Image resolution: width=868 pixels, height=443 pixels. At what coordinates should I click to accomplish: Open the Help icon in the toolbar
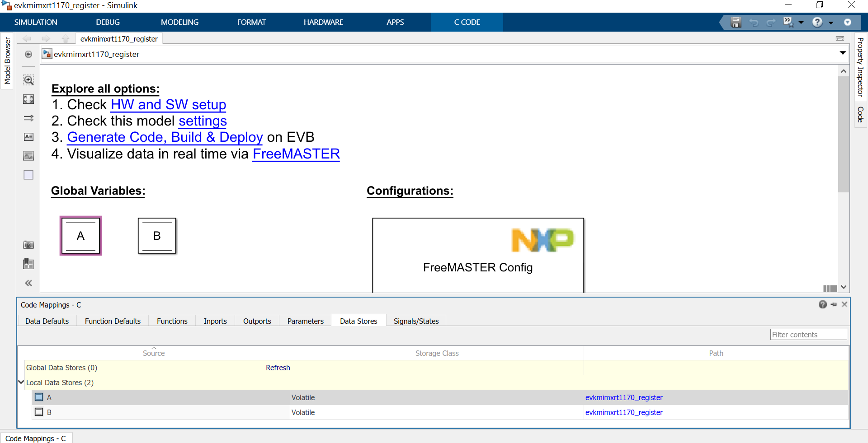(x=818, y=22)
